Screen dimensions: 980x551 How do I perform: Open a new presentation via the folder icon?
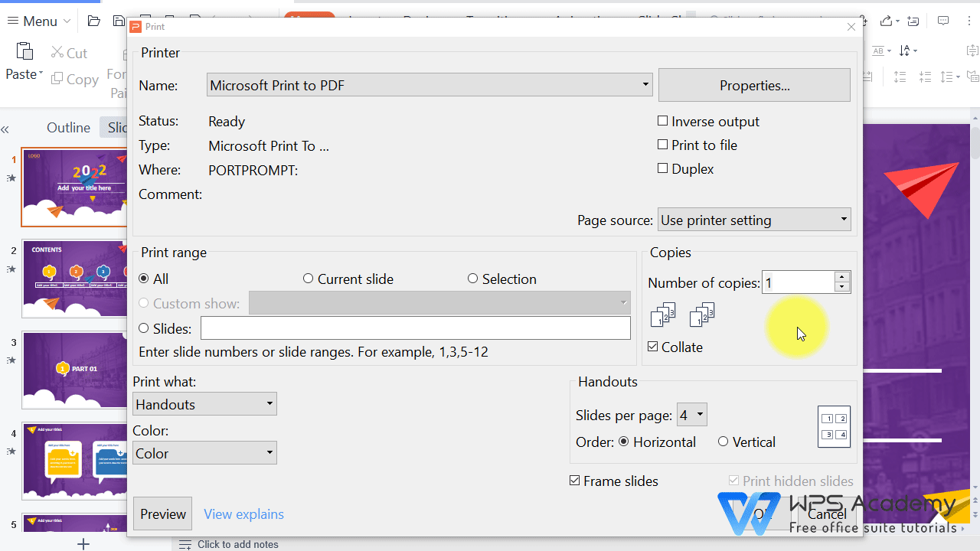(x=93, y=21)
